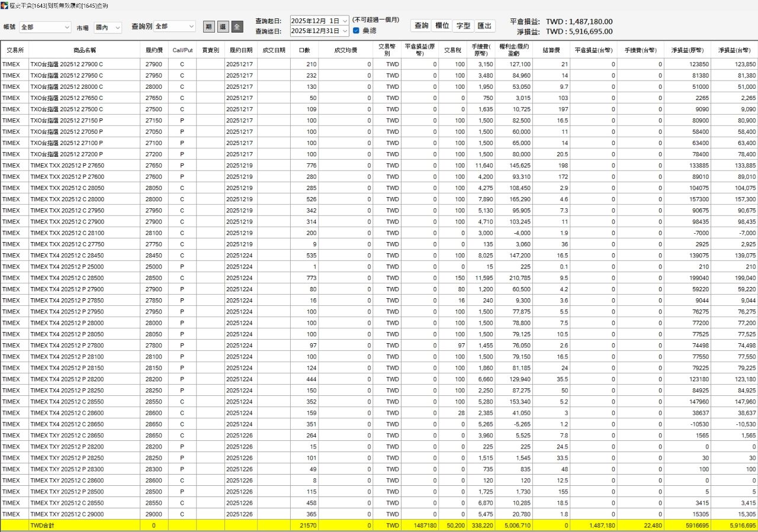
Task: Select the yellow TWD合計 total row
Action: tap(84, 525)
